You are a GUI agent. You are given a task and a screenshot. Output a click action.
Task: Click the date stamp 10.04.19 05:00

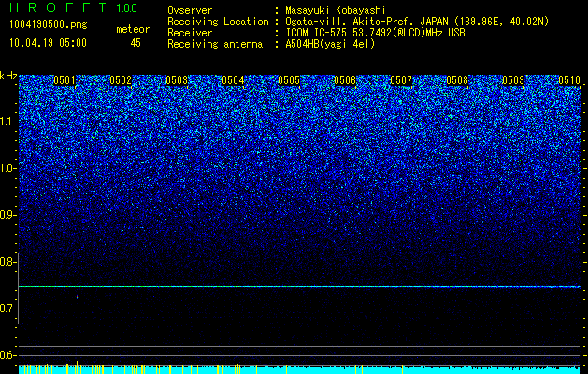coord(48,43)
